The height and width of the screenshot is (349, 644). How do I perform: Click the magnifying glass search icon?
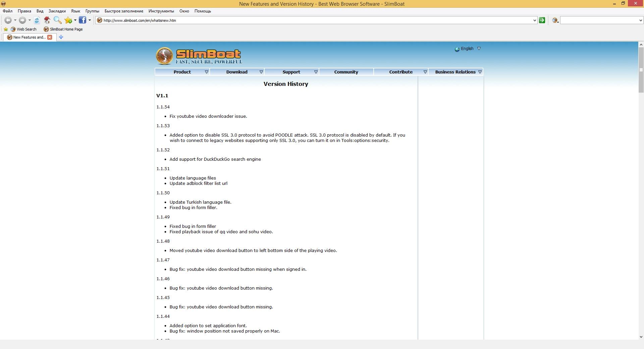click(x=57, y=20)
